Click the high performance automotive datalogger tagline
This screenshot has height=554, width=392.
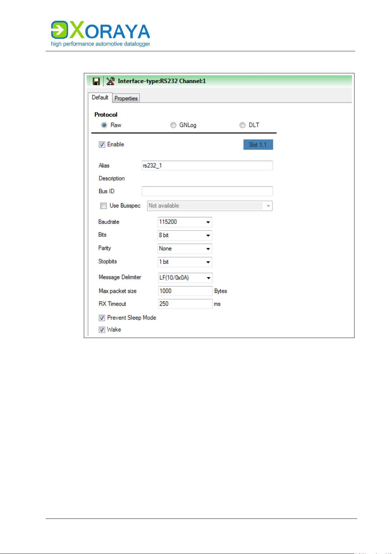pos(101,44)
